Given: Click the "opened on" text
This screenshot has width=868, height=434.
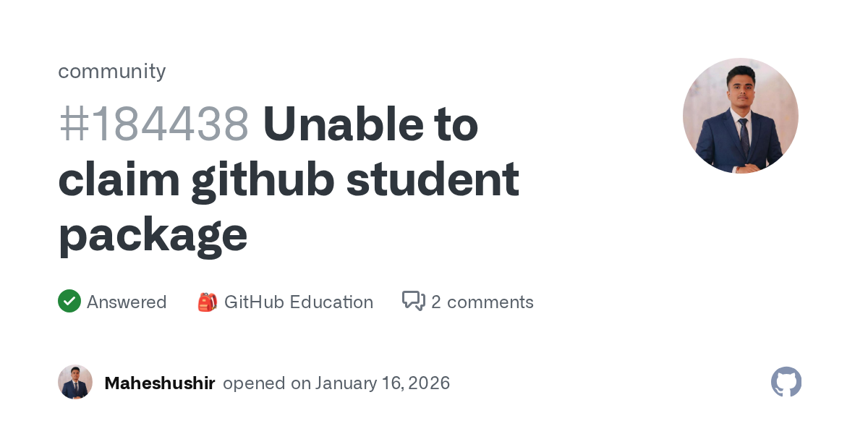Looking at the screenshot, I should tap(266, 383).
